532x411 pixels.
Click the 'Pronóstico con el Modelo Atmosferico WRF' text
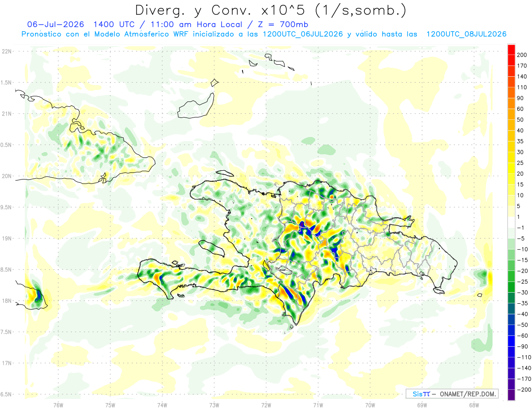tap(105, 34)
